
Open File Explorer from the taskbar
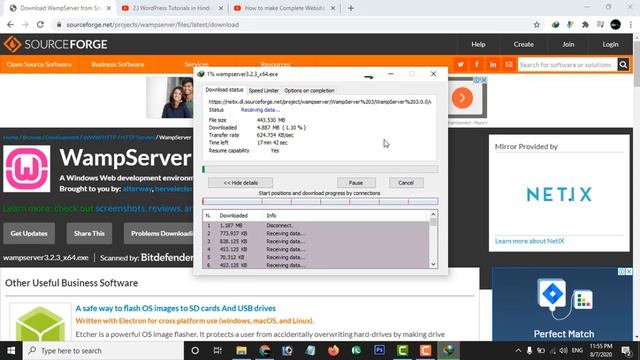point(241,351)
